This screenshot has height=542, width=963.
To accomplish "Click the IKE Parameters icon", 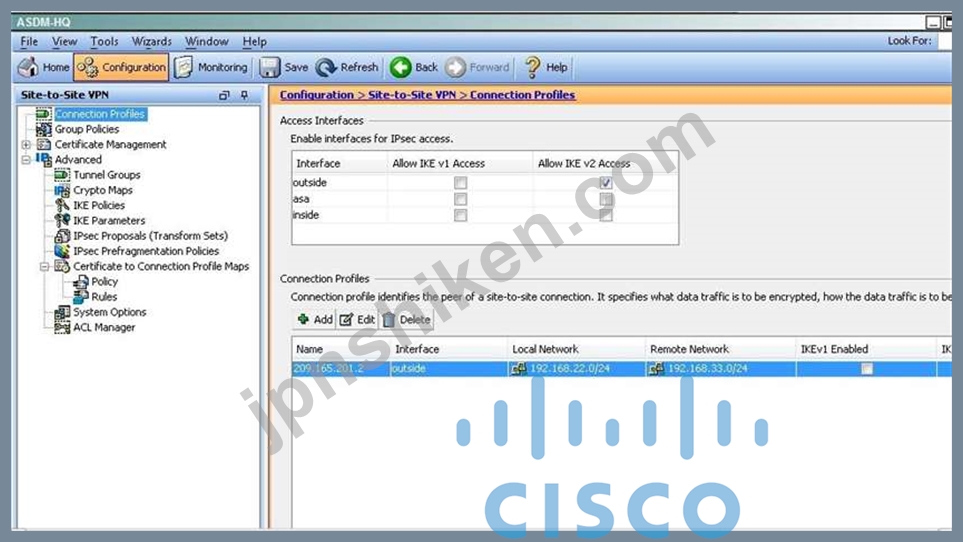I will (62, 220).
